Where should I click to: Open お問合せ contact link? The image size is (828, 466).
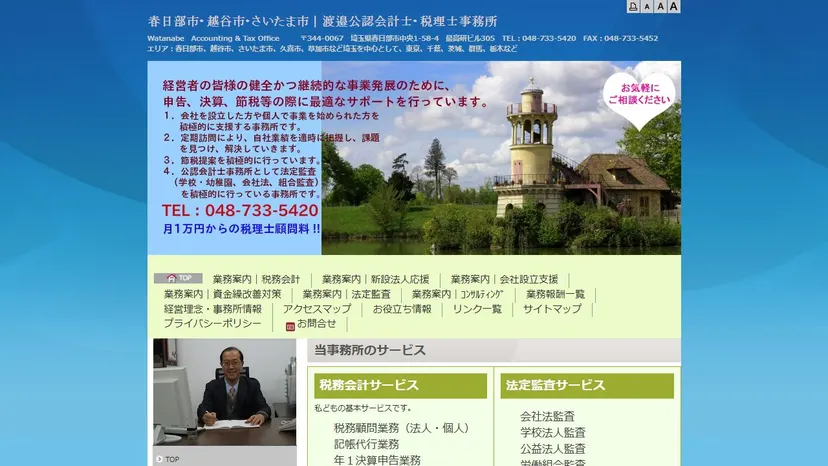pos(316,323)
